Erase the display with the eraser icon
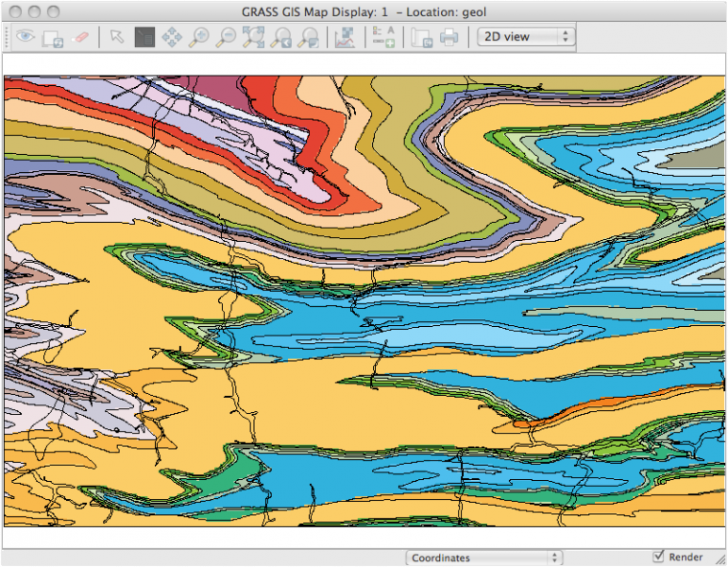The width and height of the screenshot is (728, 567). pos(81,37)
